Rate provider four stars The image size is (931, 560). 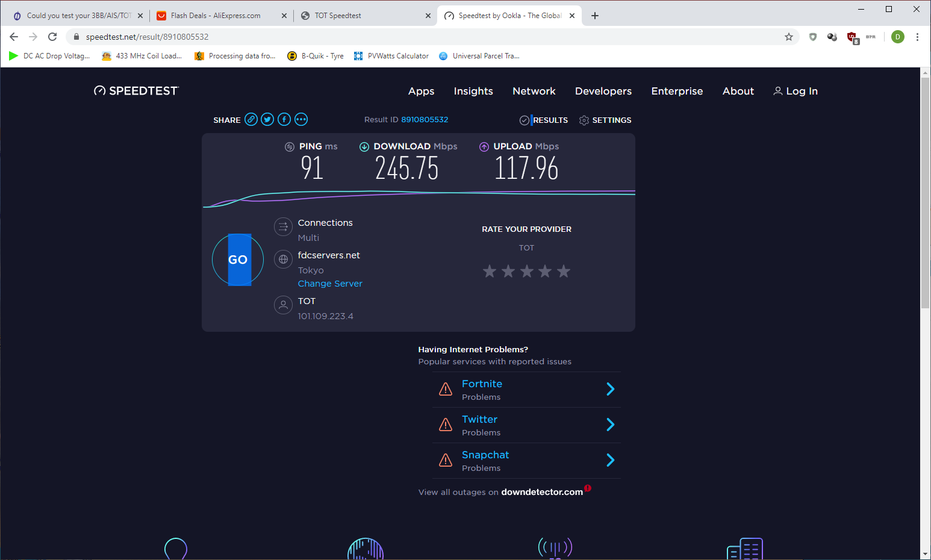[545, 271]
